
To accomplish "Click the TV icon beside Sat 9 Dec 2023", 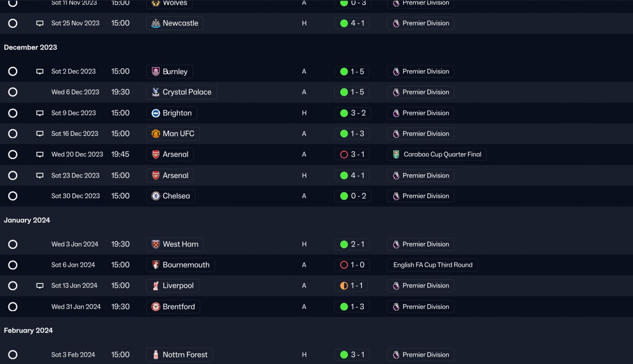I will click(40, 113).
